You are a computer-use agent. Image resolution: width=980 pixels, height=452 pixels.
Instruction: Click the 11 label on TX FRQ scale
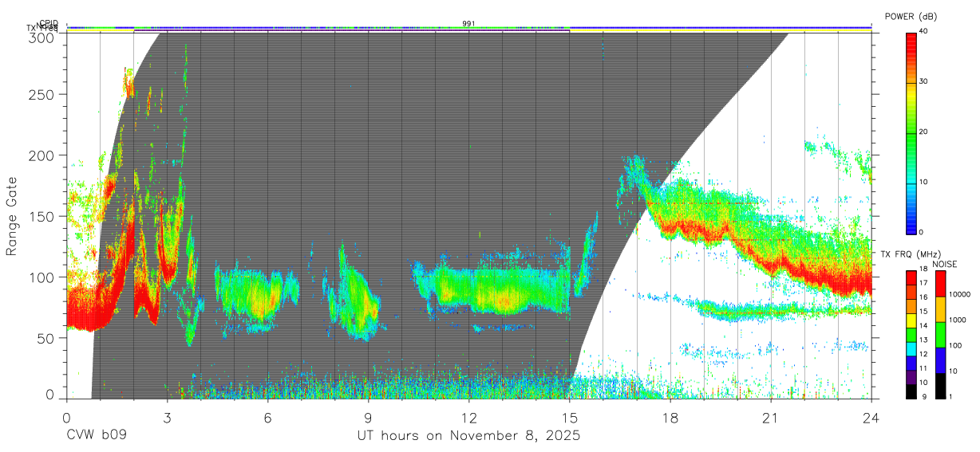point(923,368)
